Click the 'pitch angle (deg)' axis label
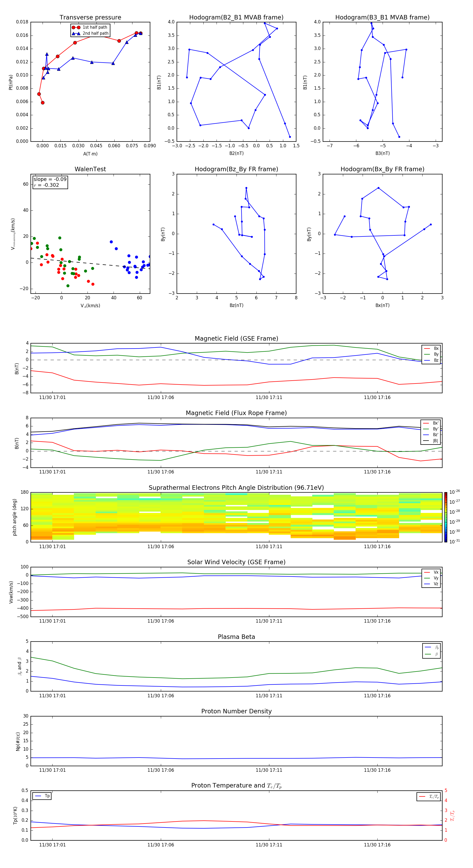Viewport: 473px width, 868px height. click(14, 517)
